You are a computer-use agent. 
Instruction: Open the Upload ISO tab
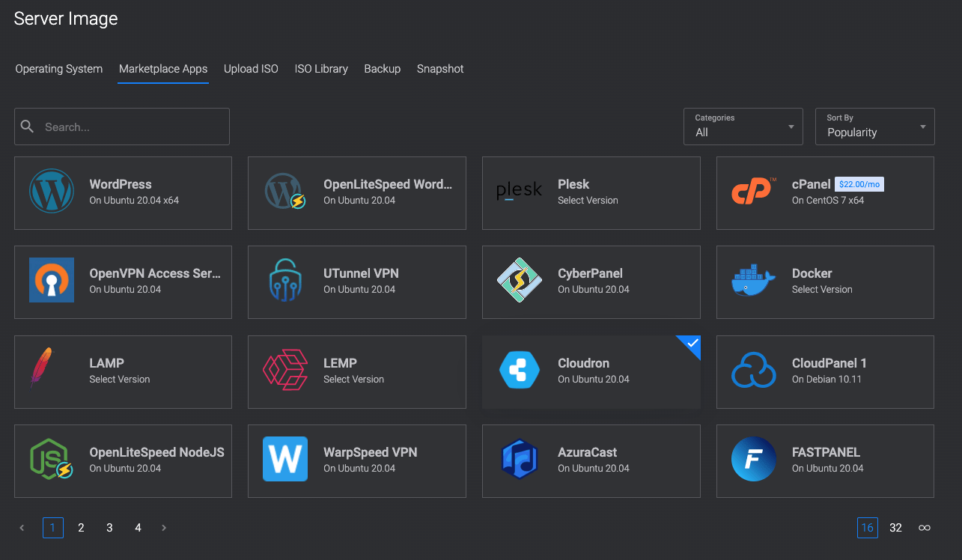tap(251, 69)
